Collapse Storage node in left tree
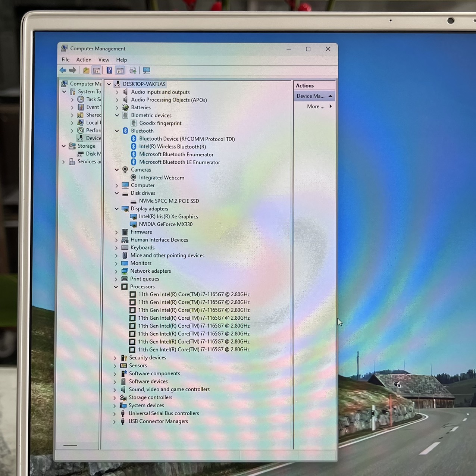This screenshot has height=476, width=476. coord(64,146)
